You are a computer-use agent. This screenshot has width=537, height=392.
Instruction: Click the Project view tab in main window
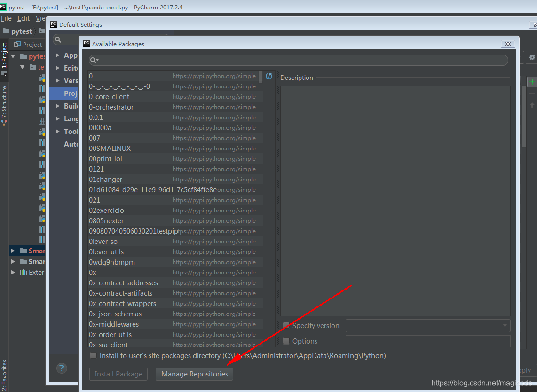(28, 44)
